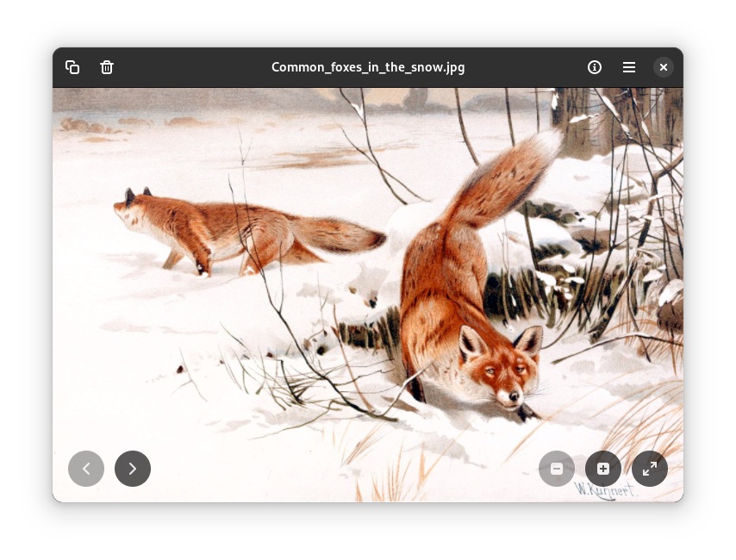Advance to the next image
736x560 pixels.
(133, 469)
